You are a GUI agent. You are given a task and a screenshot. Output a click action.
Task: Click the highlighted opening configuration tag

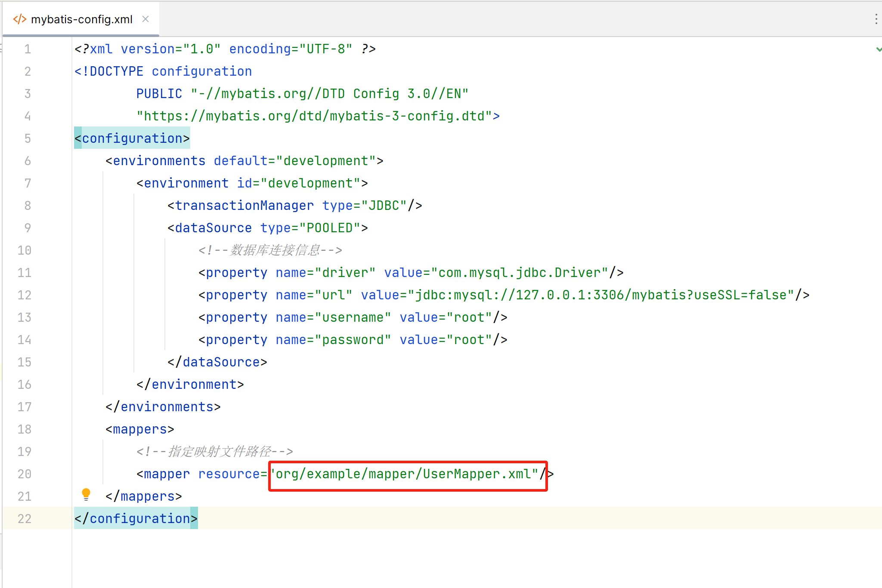(132, 139)
